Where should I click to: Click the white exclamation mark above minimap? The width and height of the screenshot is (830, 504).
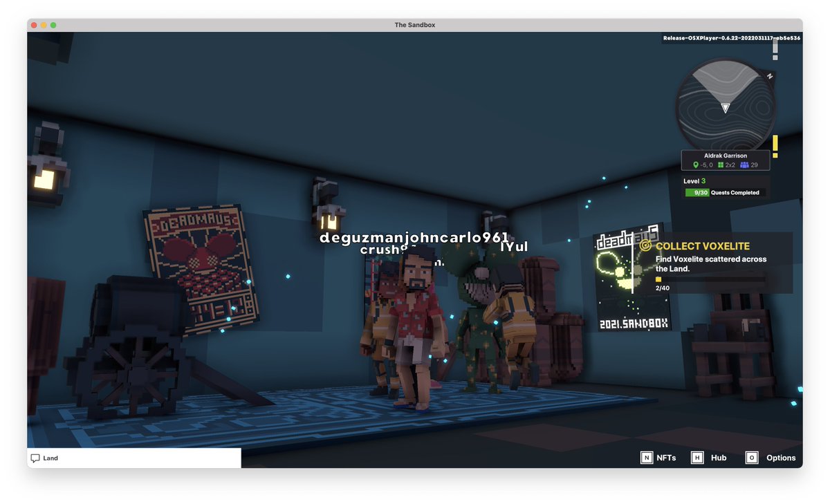775,49
